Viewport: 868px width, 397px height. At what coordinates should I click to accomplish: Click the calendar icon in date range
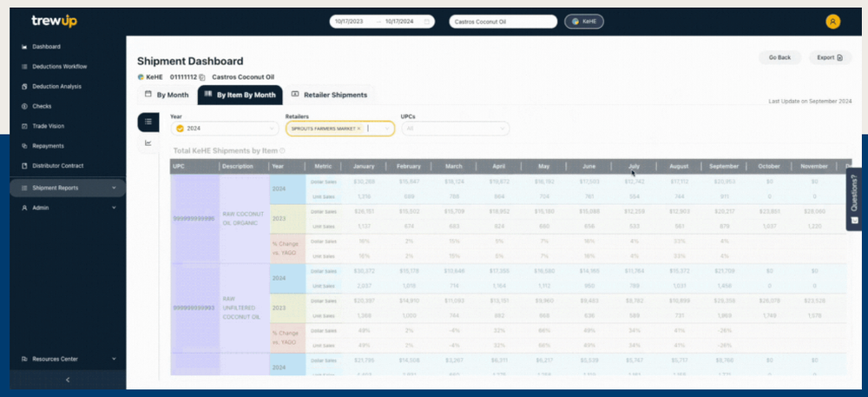426,22
